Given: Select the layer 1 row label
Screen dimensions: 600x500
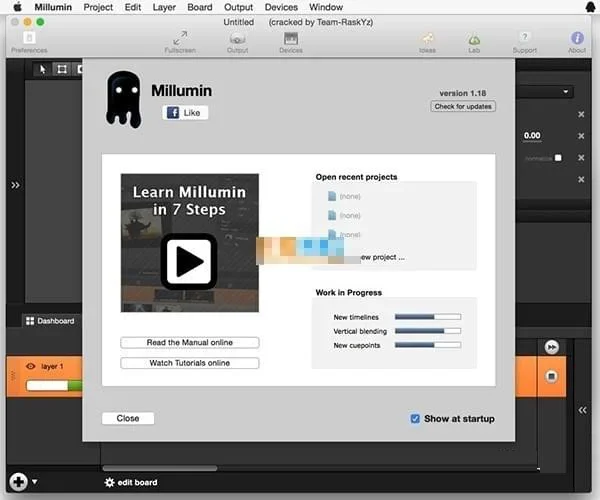Looking at the screenshot, I should [x=52, y=366].
